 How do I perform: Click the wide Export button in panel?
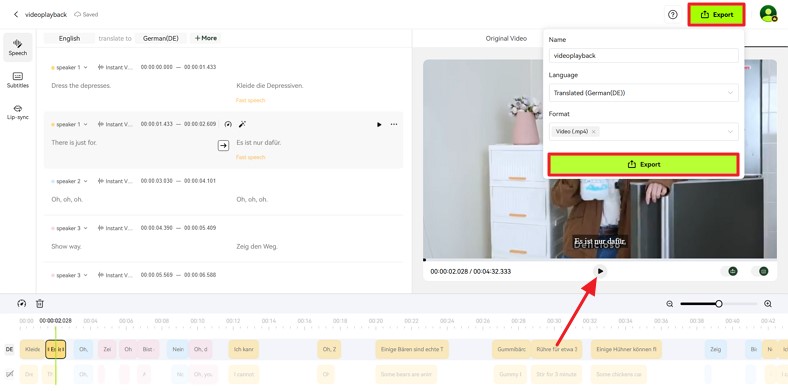tap(644, 164)
